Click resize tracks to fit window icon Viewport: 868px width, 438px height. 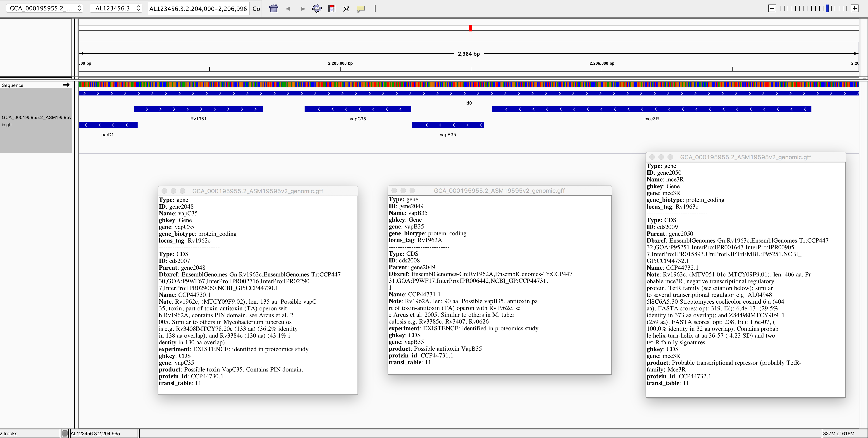click(346, 9)
